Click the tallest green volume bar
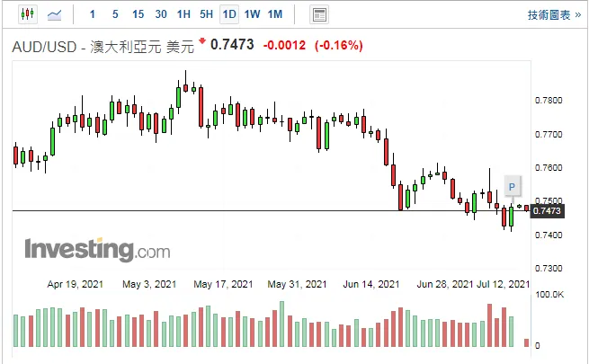The width and height of the screenshot is (589, 364). click(x=281, y=324)
